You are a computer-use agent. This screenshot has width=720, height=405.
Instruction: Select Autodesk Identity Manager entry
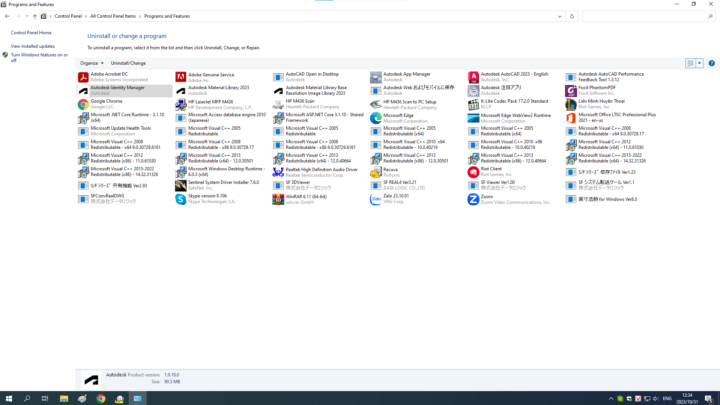pos(124,90)
